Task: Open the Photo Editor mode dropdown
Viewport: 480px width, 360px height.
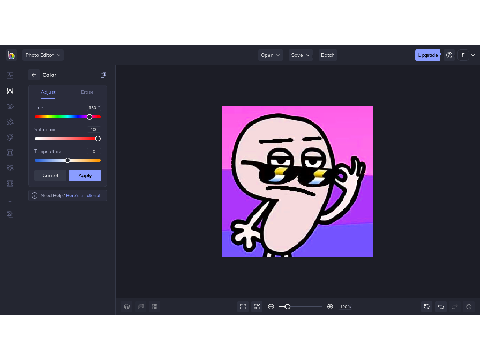Action: pos(43,55)
